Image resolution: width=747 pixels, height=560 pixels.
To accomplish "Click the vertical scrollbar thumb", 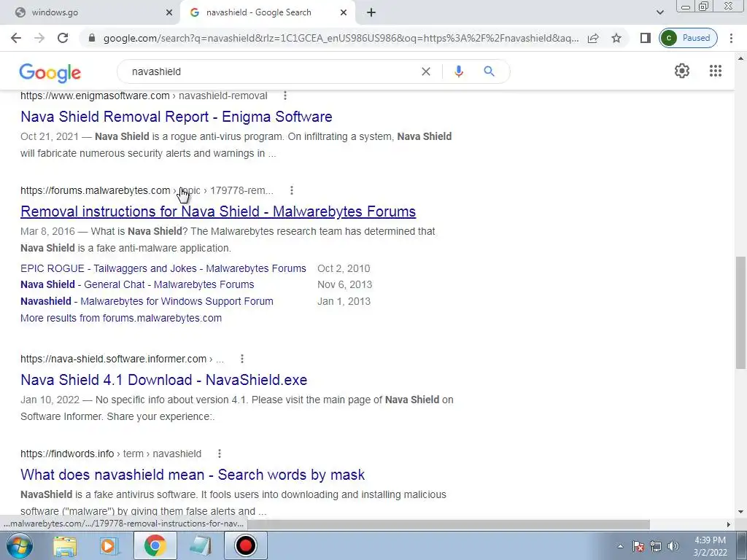I will [x=741, y=312].
